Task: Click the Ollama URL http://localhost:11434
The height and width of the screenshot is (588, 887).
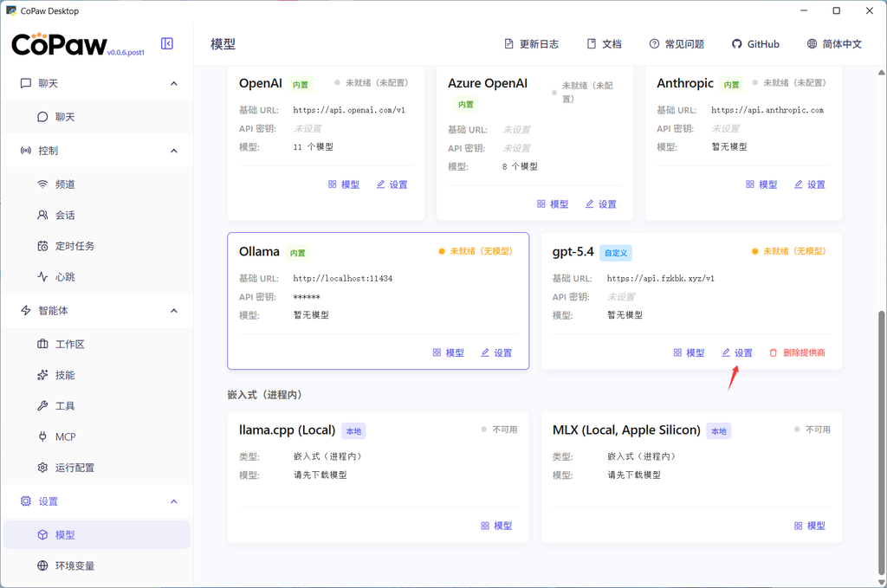Action: click(343, 279)
